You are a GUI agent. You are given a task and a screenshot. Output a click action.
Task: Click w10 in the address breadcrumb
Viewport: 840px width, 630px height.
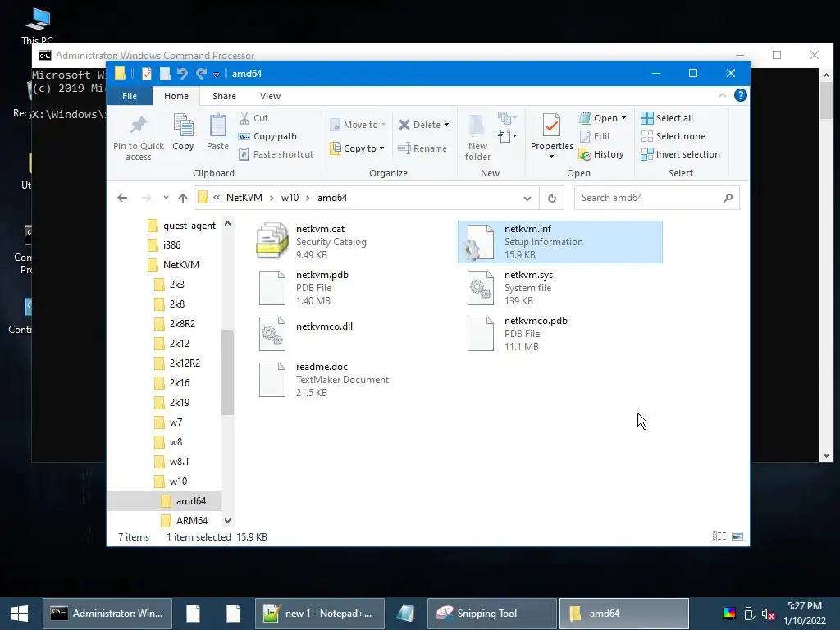click(x=290, y=198)
